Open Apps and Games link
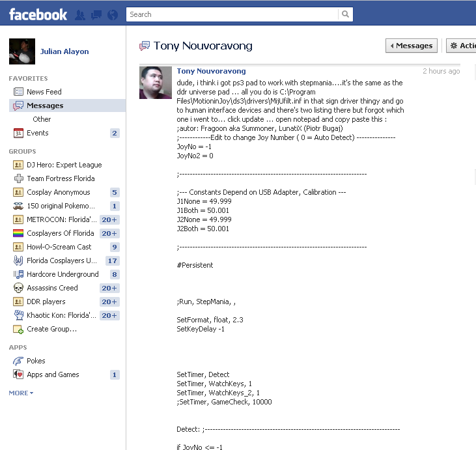Image resolution: width=476 pixels, height=450 pixels. click(53, 374)
